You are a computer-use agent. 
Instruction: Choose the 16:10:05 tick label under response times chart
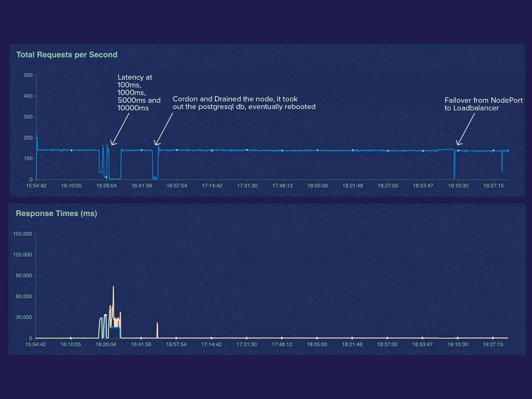click(71, 344)
